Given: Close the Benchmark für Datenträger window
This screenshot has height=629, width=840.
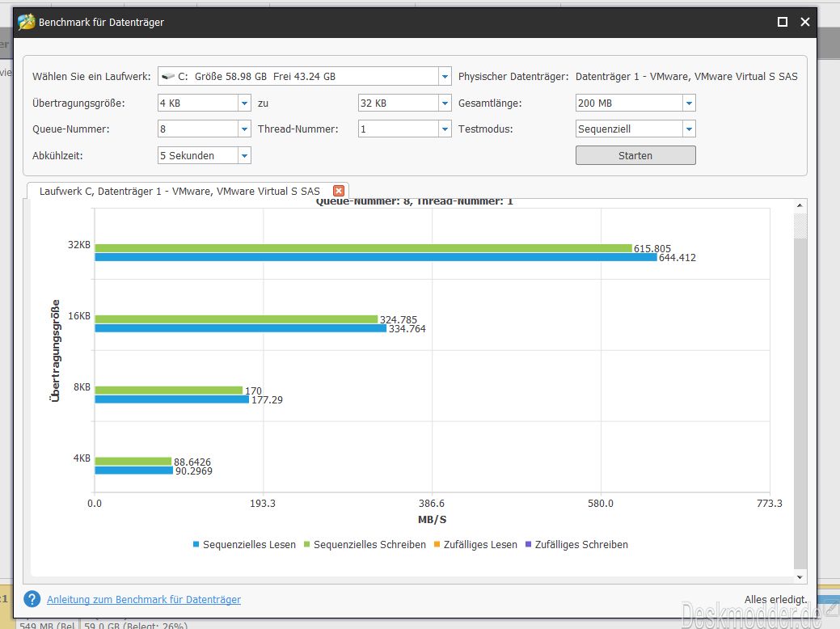Looking at the screenshot, I should tap(804, 22).
